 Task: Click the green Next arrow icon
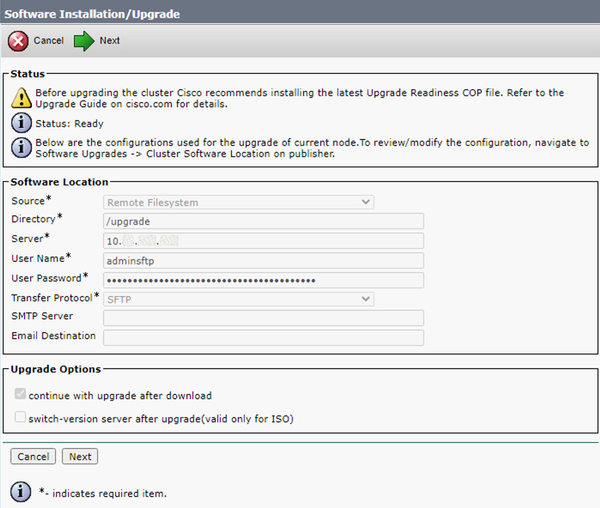click(x=84, y=41)
